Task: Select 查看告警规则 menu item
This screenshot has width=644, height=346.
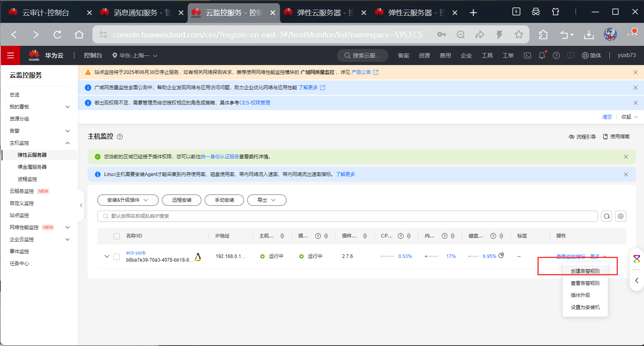Action: tap(585, 283)
